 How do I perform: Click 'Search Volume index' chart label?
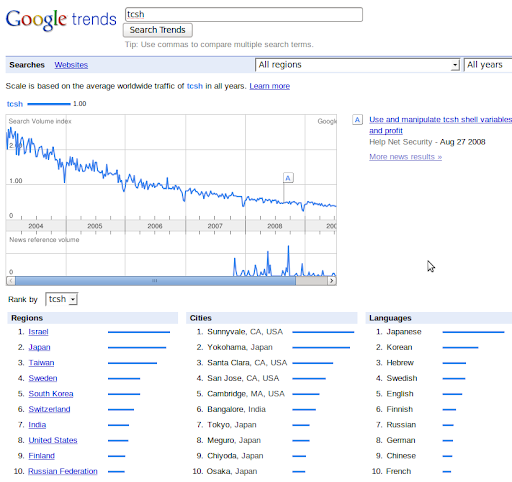coord(40,121)
